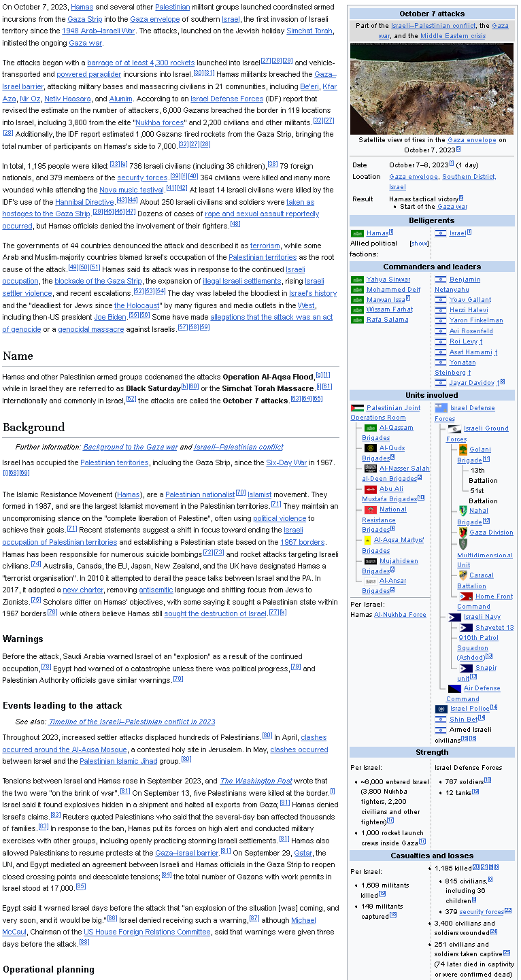Open the Joe Biden link
Image resolution: width=521 pixels, height=980 pixels.
[109, 318]
